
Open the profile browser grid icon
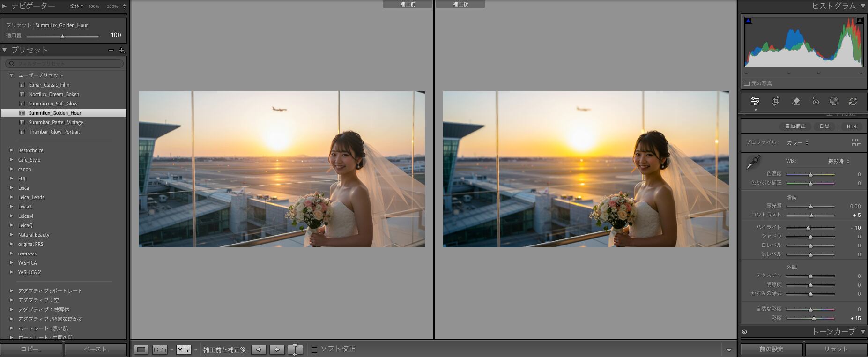point(856,142)
